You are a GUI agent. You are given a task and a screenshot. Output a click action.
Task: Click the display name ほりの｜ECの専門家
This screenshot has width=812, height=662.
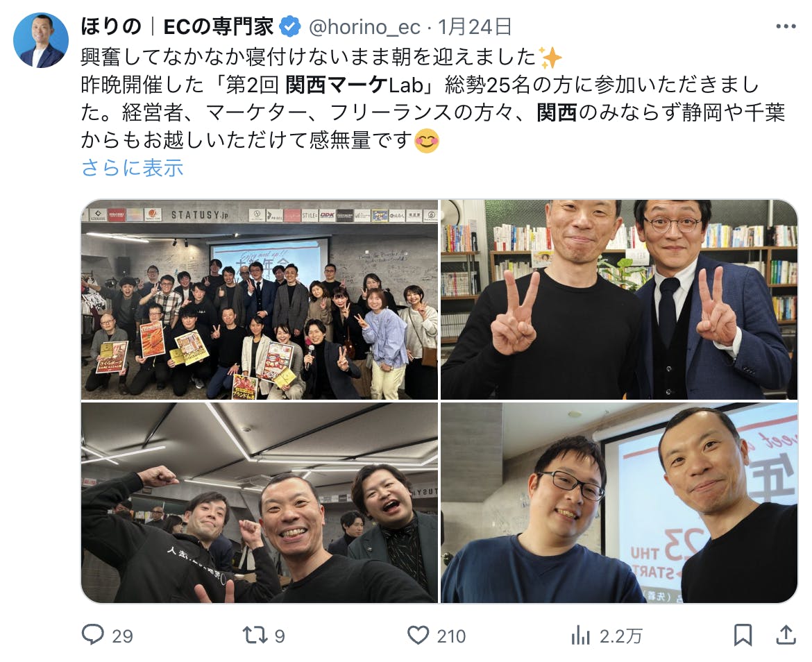coord(177,27)
